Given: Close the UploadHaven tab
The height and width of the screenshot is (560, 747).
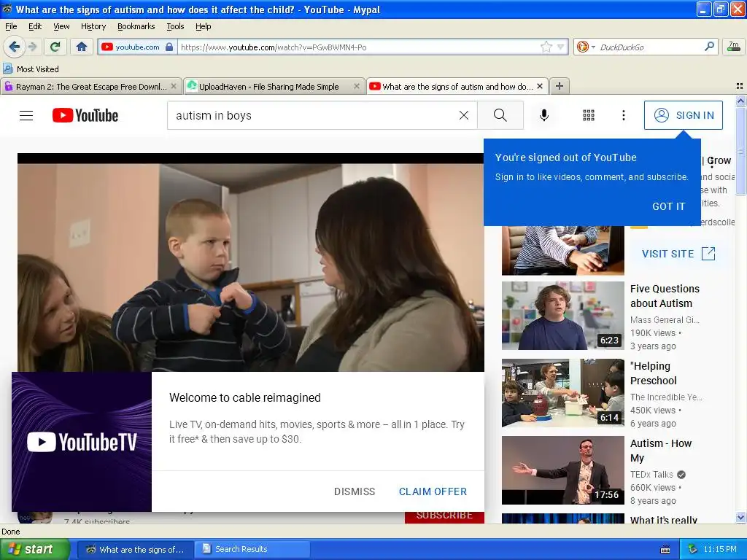Looking at the screenshot, I should click(356, 86).
